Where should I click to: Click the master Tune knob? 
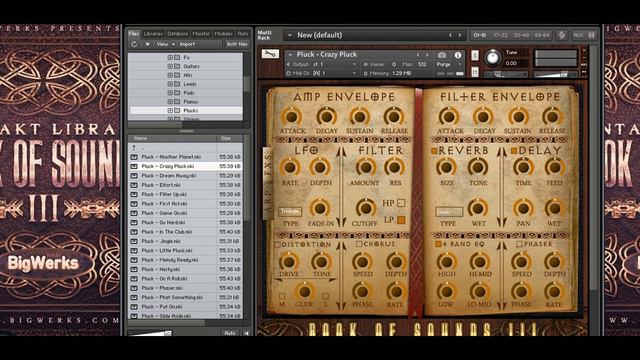[493, 58]
